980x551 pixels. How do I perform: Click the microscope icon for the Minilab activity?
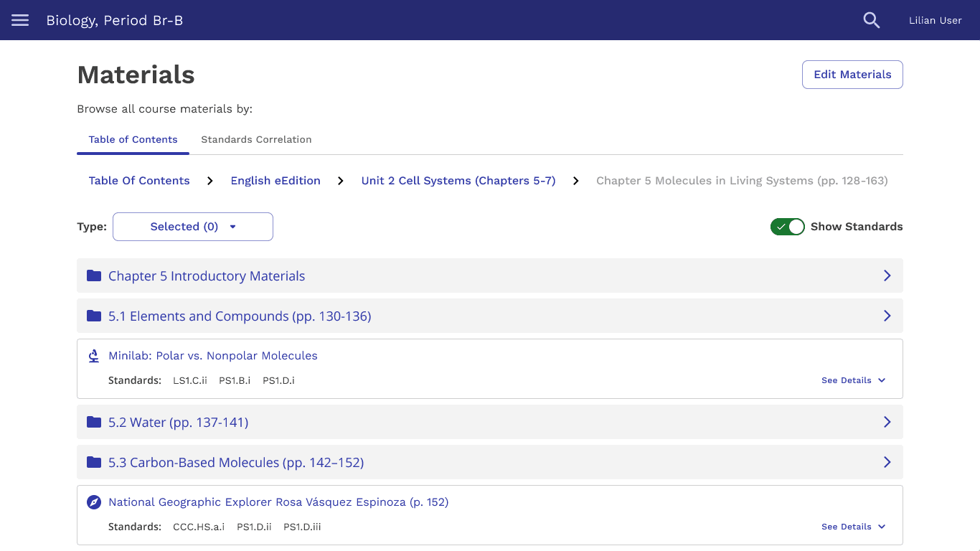[x=93, y=355]
